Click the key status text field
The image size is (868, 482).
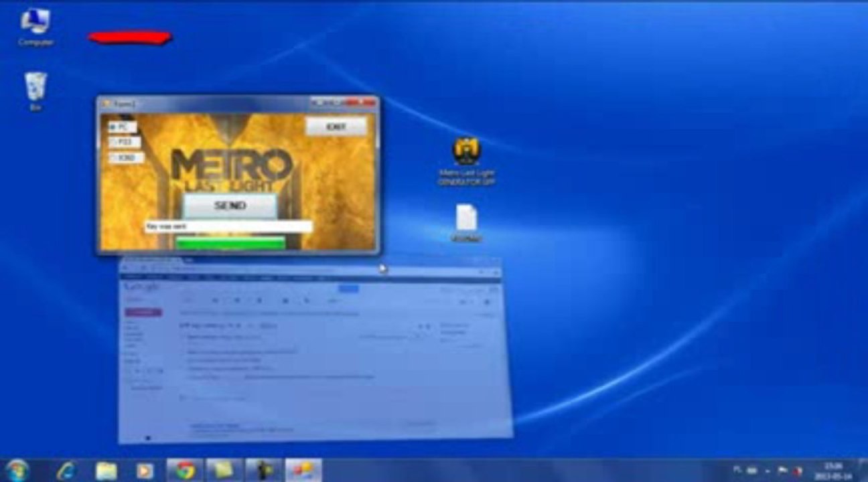pyautogui.click(x=228, y=227)
